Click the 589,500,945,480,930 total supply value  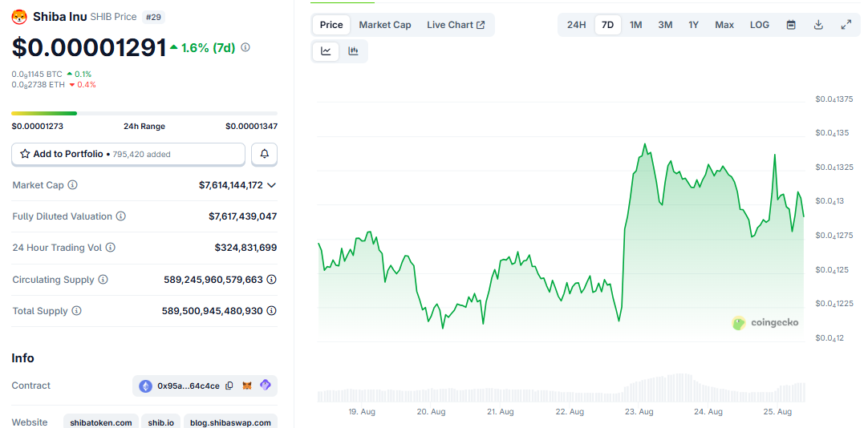pos(212,311)
